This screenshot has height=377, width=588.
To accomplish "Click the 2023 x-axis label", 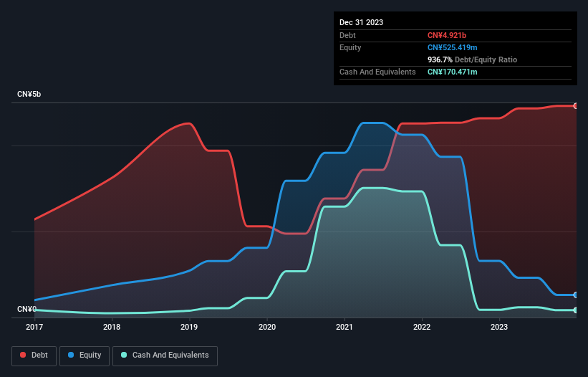I will tap(499, 327).
